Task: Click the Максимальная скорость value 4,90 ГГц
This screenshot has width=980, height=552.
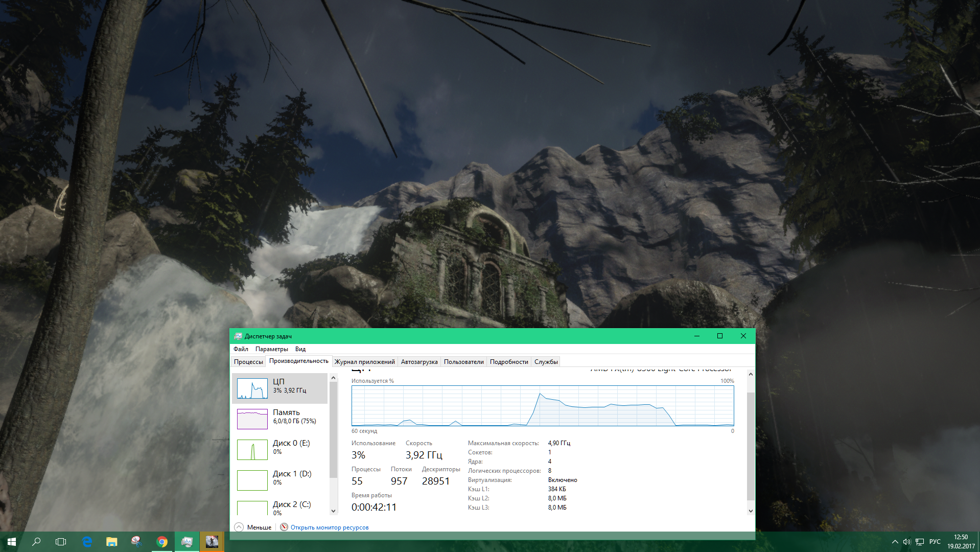Action: (559, 443)
